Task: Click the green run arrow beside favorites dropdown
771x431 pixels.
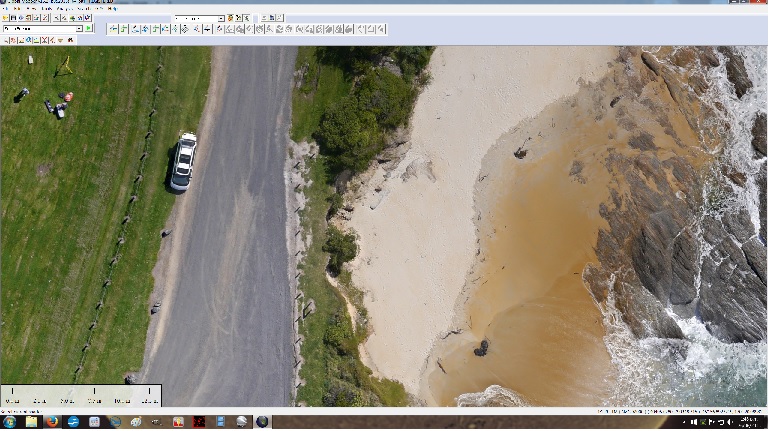Action: tap(89, 29)
